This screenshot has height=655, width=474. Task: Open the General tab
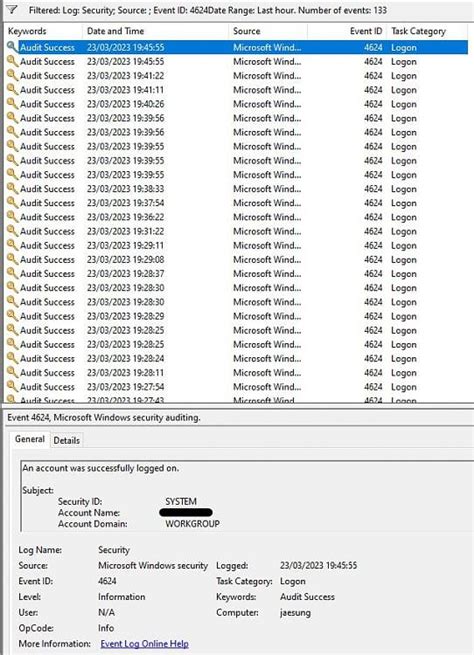click(x=30, y=439)
